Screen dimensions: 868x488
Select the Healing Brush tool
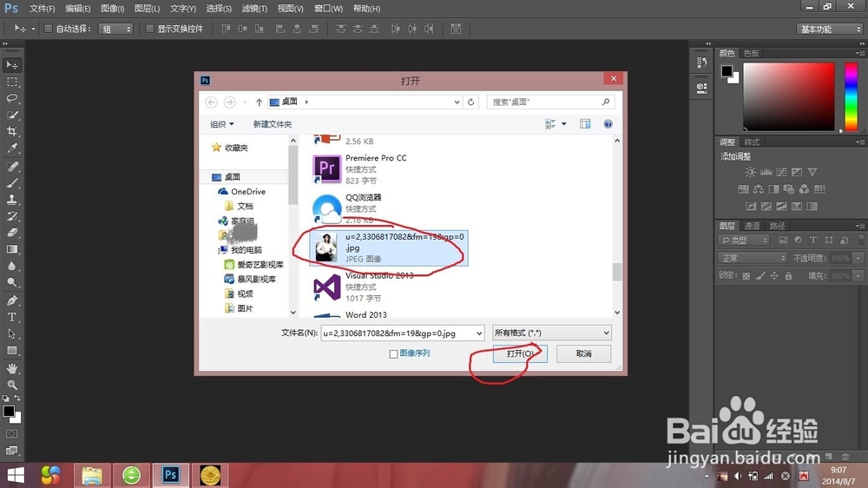pyautogui.click(x=11, y=167)
